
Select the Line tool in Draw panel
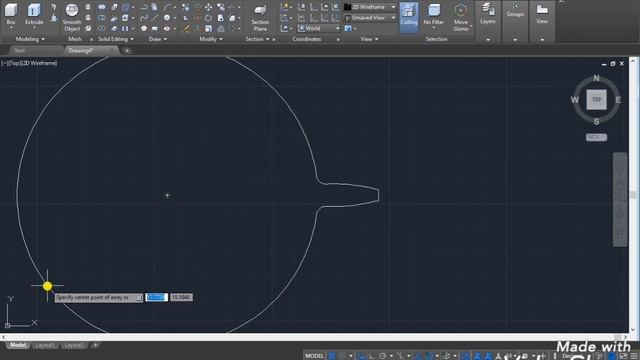point(155,18)
